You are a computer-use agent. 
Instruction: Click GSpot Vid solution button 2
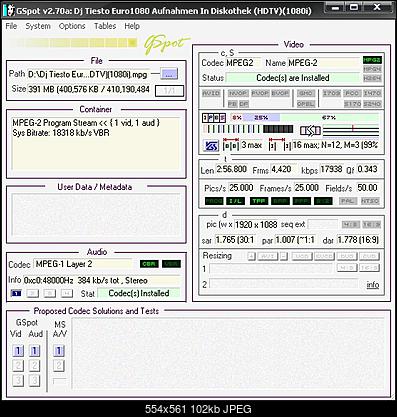(x=18, y=366)
